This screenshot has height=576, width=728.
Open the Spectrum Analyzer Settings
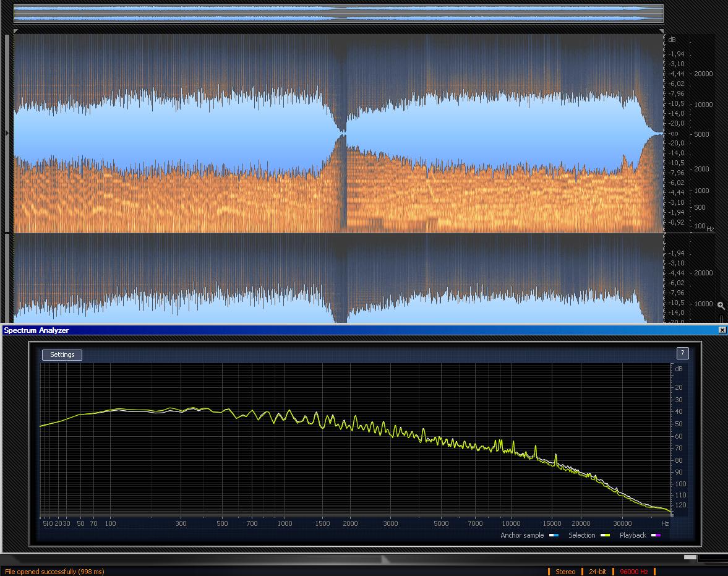(x=62, y=355)
